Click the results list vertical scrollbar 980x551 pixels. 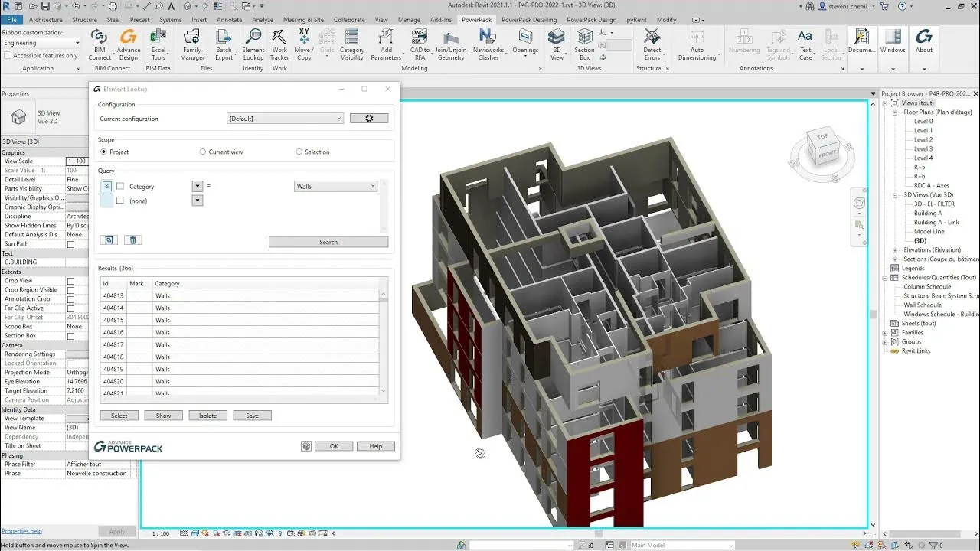pyautogui.click(x=384, y=342)
